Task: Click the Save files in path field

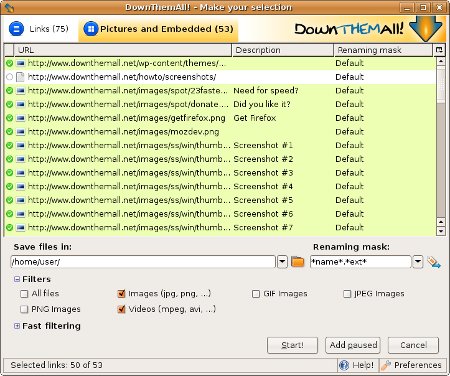Action: [143, 262]
